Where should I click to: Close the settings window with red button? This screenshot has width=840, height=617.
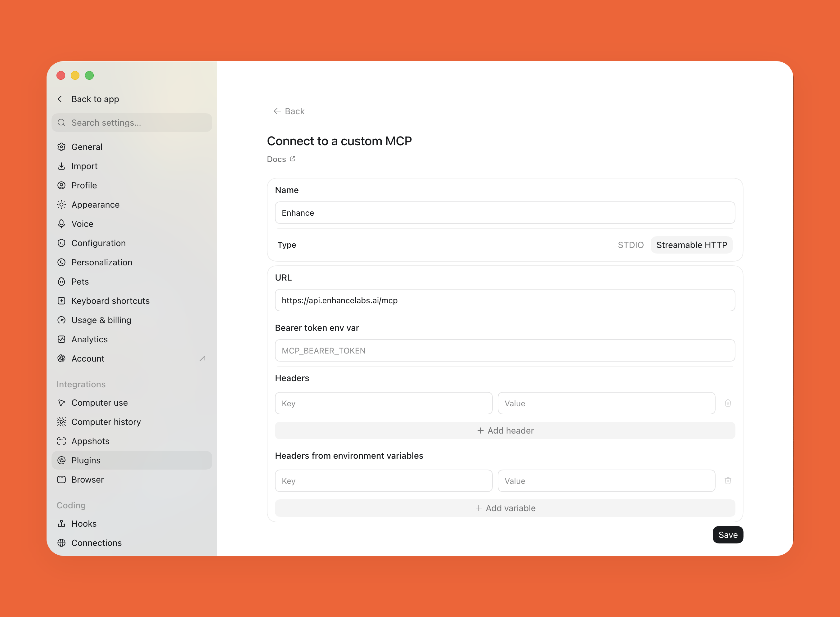[61, 75]
